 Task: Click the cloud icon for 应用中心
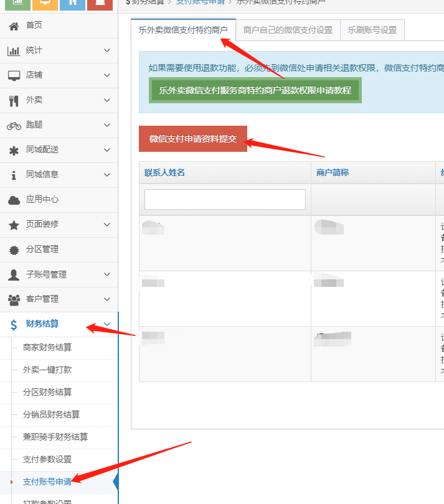(x=14, y=200)
